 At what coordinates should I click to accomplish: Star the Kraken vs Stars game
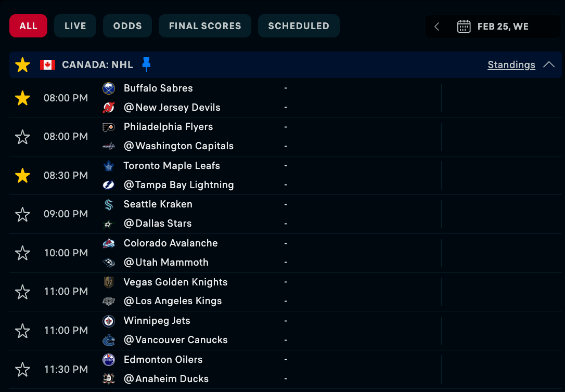pos(22,214)
